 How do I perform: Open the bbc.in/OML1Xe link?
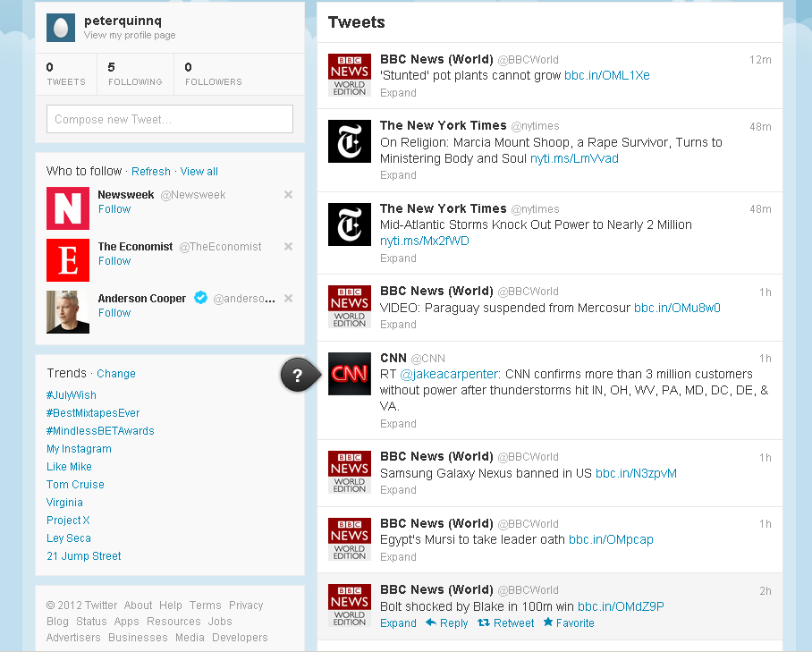[x=607, y=76]
